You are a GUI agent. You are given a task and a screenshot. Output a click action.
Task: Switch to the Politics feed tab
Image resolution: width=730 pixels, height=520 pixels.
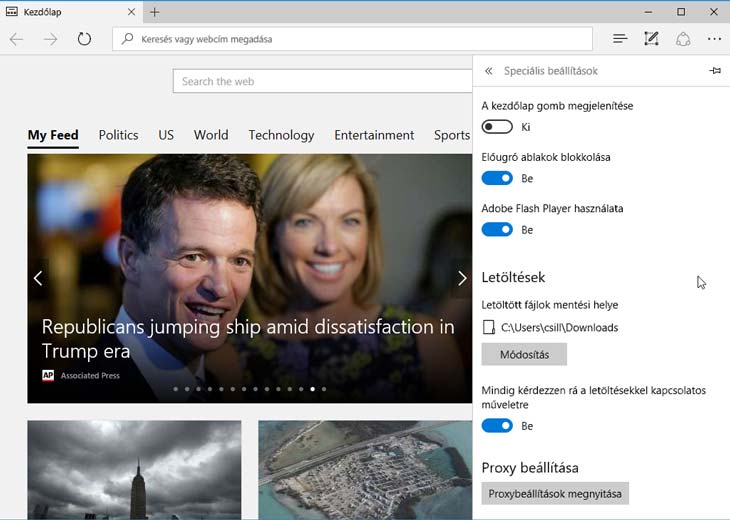(118, 135)
